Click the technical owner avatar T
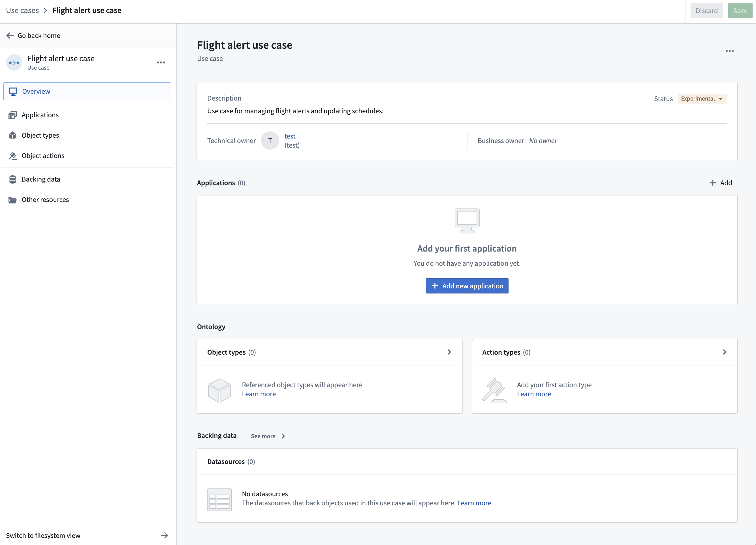 270,141
